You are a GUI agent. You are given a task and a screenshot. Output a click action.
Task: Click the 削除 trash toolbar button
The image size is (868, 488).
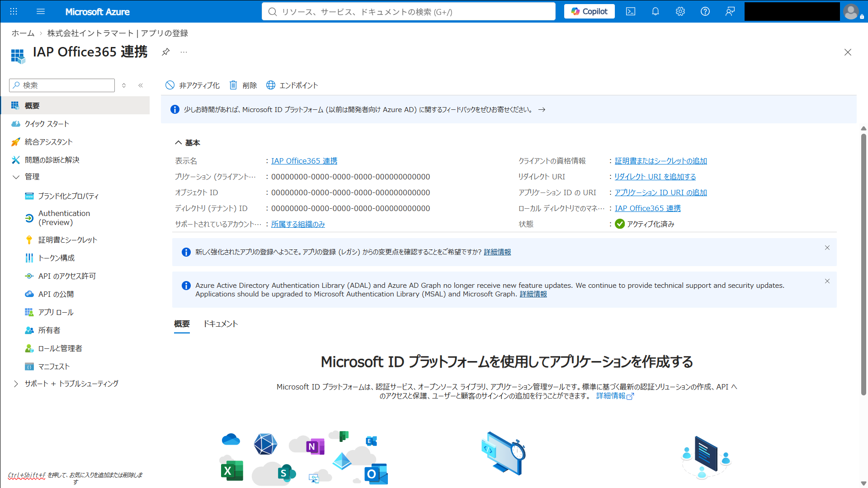click(x=243, y=85)
